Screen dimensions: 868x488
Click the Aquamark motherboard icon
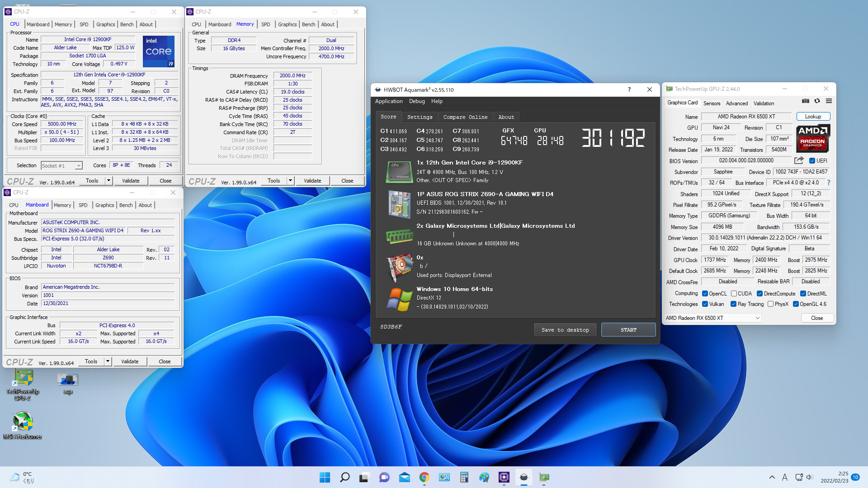[399, 204]
